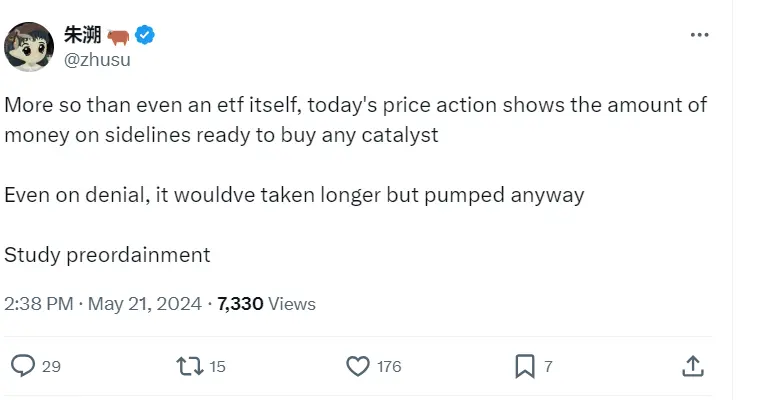Open the three-dot more options menu
This screenshot has width=759, height=400.
click(699, 35)
